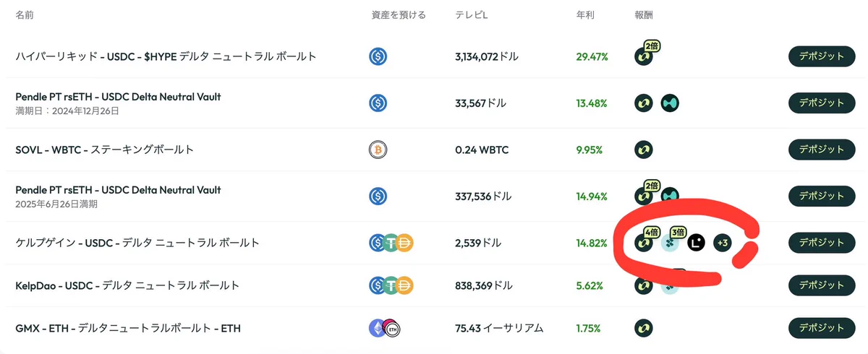
Task: Open Pendle PT rsETH name above 2025年6月26日満期
Action: (x=118, y=190)
